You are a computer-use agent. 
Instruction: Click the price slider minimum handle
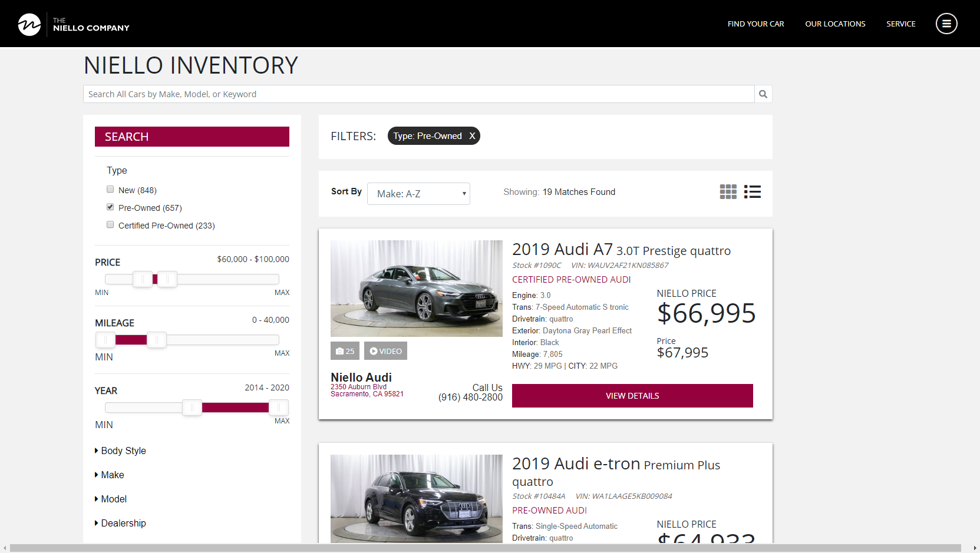tap(143, 279)
